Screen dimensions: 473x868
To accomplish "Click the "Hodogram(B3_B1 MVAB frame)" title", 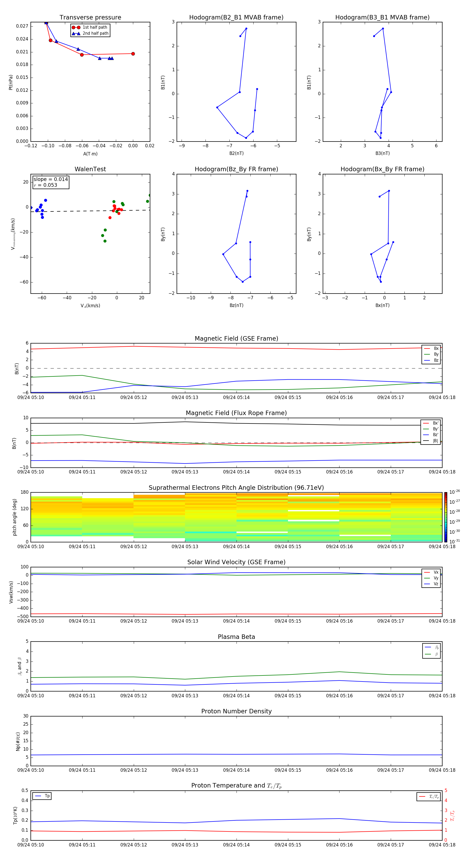I will point(382,18).
